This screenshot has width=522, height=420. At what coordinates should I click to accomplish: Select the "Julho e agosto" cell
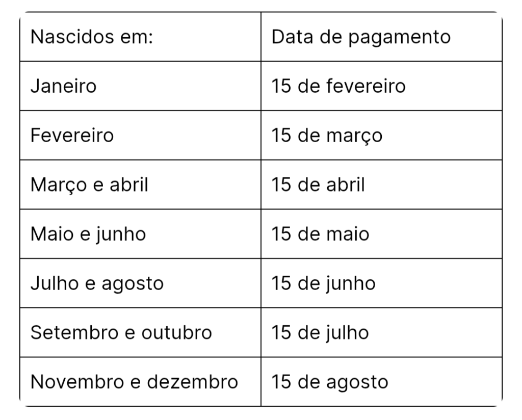(97, 283)
